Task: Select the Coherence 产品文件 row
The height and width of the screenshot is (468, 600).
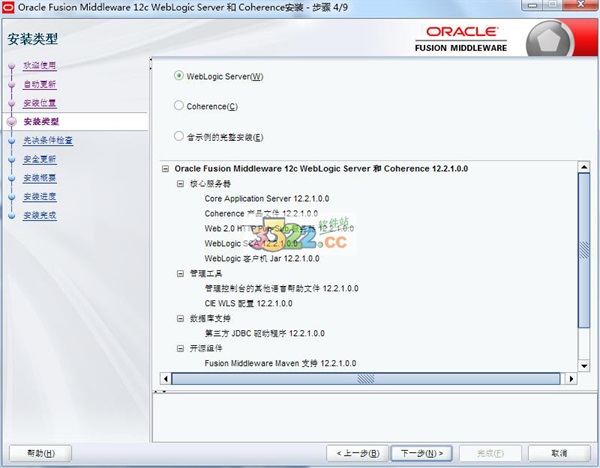Action: pyautogui.click(x=261, y=214)
